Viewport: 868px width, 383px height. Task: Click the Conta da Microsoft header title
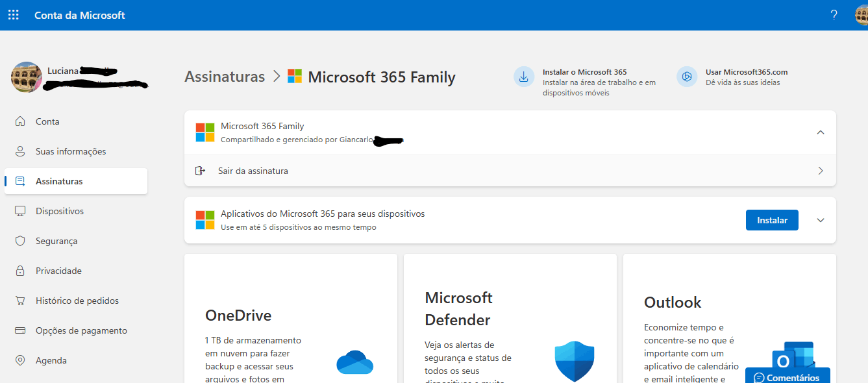(x=80, y=15)
